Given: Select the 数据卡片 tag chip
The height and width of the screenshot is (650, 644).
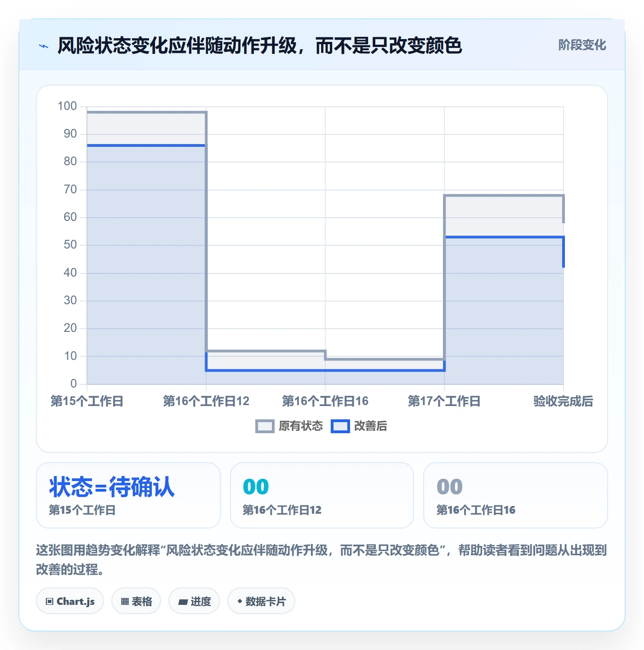Looking at the screenshot, I should click(x=261, y=601).
